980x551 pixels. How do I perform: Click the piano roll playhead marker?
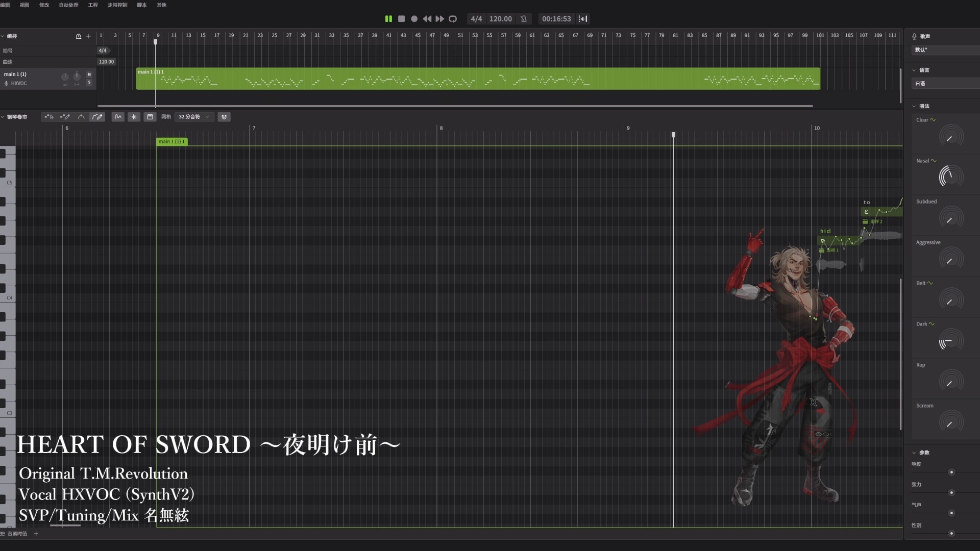673,135
